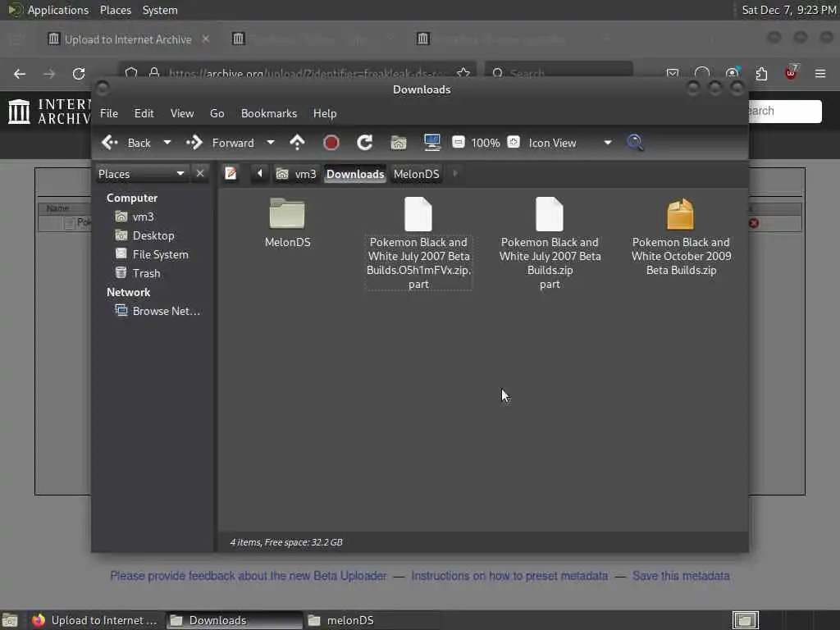Open the Forward history dropdown arrow
Viewport: 840px width, 630px height.
(x=271, y=143)
